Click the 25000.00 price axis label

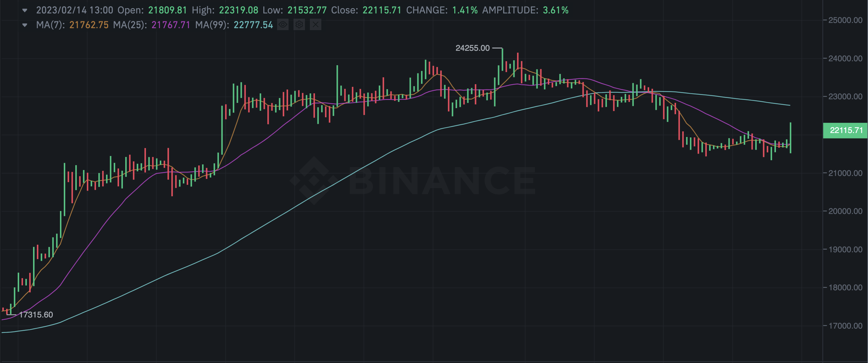tap(845, 20)
